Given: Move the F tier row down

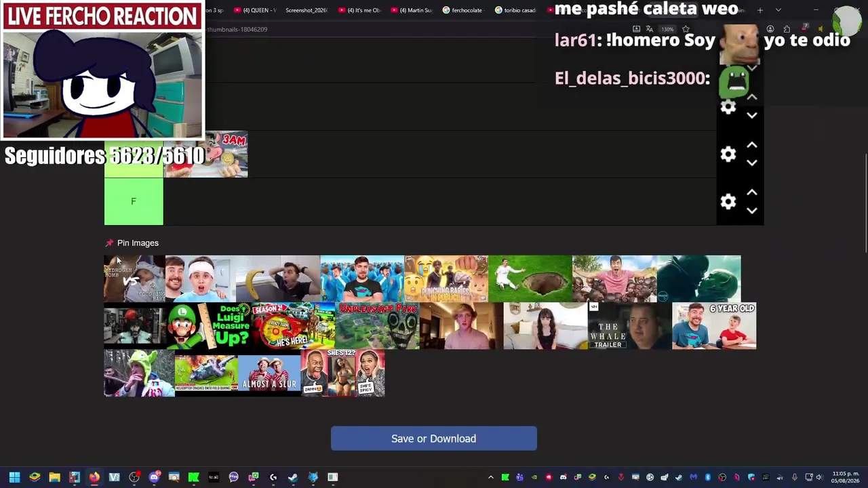Looking at the screenshot, I should pyautogui.click(x=752, y=210).
